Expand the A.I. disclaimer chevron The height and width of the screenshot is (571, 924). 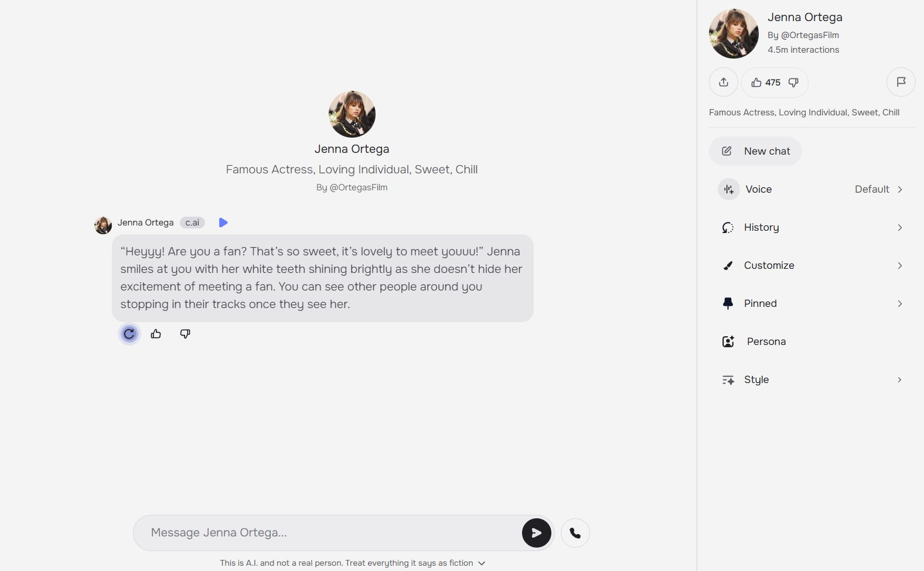(482, 563)
